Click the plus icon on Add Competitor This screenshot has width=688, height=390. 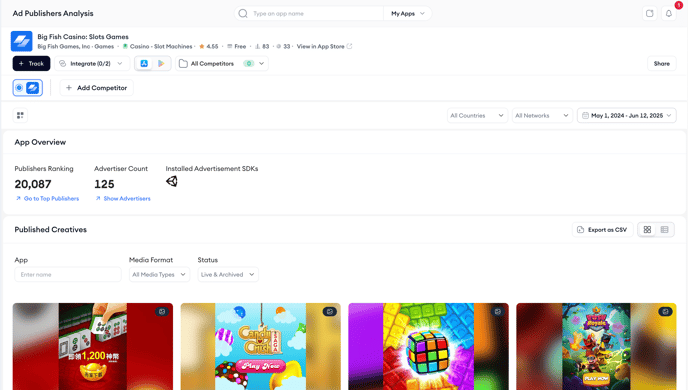[x=69, y=88]
